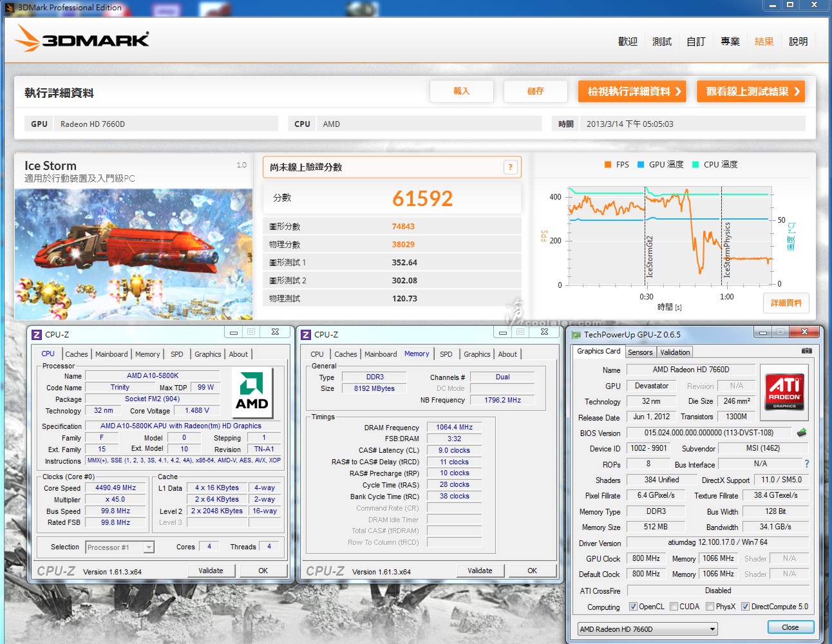
Task: Click the blue GPU 溫度 legend swatch
Action: click(640, 165)
